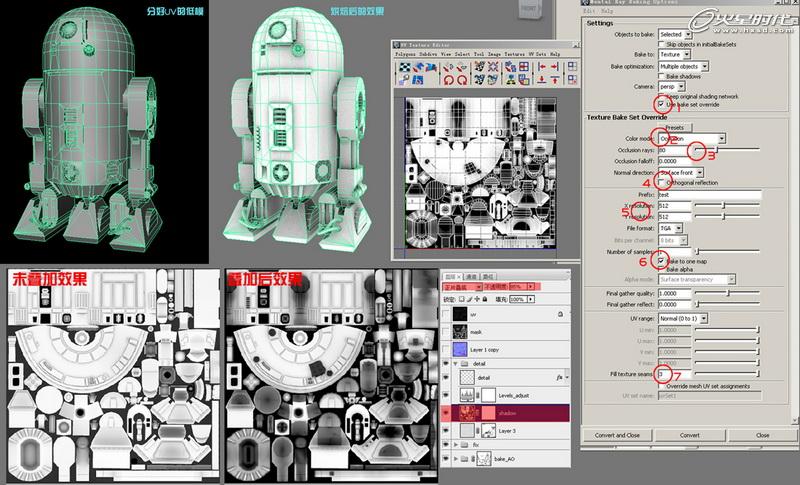Hide the Layer 3 eye icon
800x485 pixels.
click(x=446, y=431)
